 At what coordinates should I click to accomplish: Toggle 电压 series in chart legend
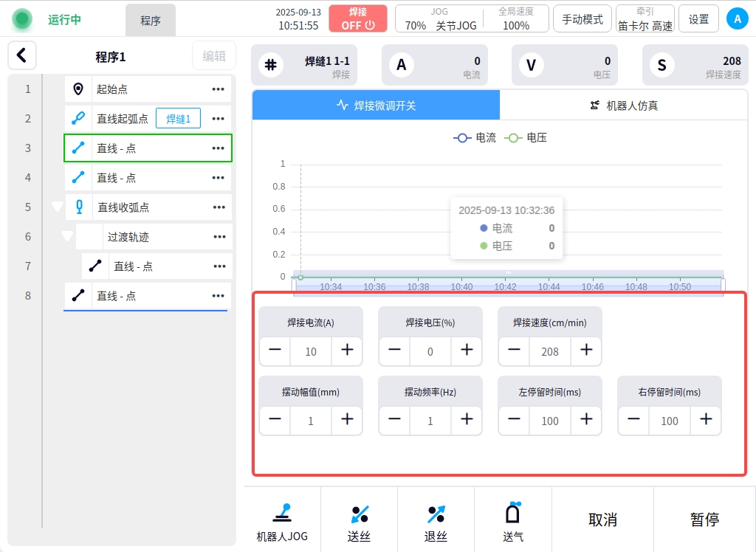[526, 137]
